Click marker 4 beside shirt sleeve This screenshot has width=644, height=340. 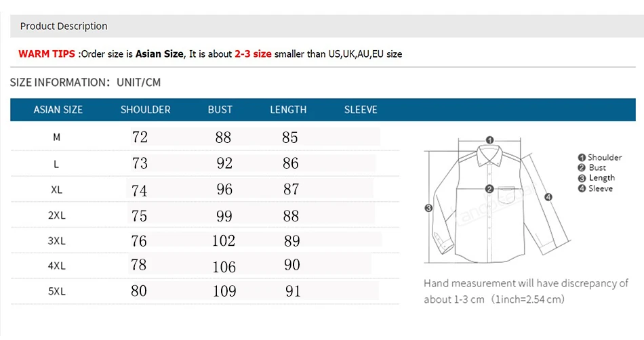[x=548, y=197]
